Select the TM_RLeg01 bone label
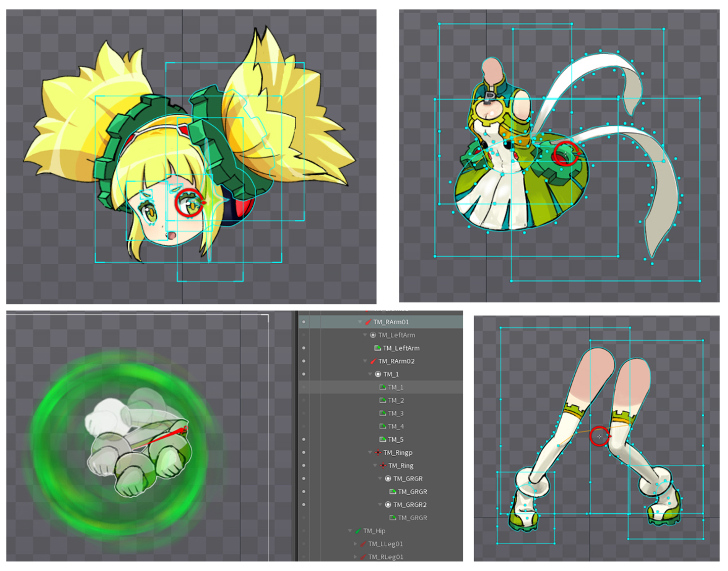Image resolution: width=728 pixels, height=571 pixels. [x=386, y=557]
